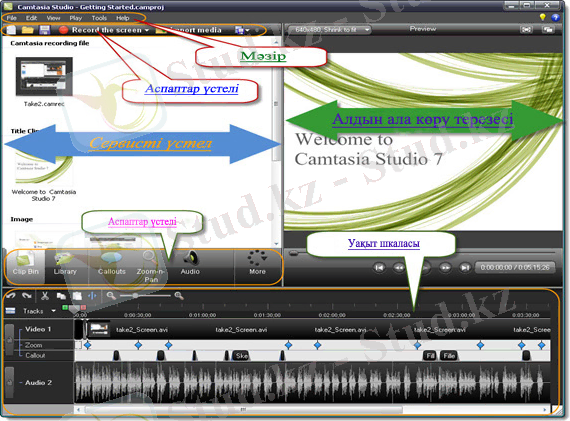Click the zoom-in magnifier on timeline
The width and height of the screenshot is (570, 421).
tap(179, 296)
